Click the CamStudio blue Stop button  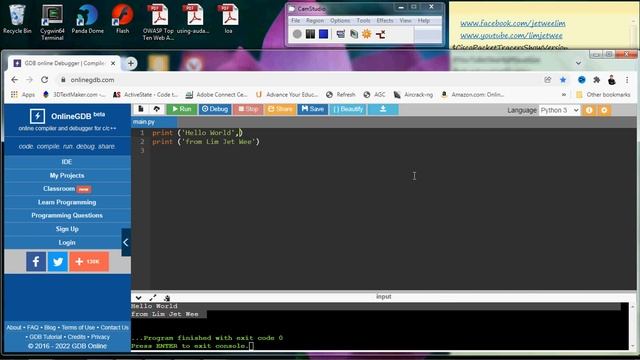click(x=323, y=34)
